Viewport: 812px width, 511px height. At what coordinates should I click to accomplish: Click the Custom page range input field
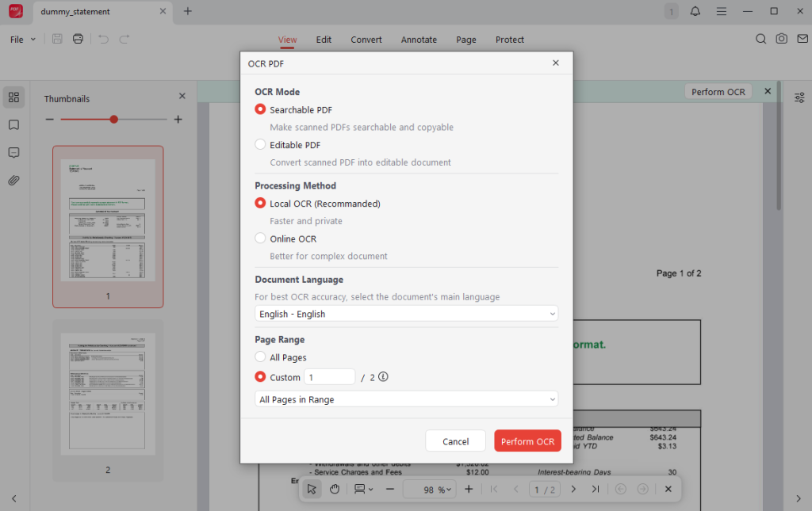(x=329, y=376)
